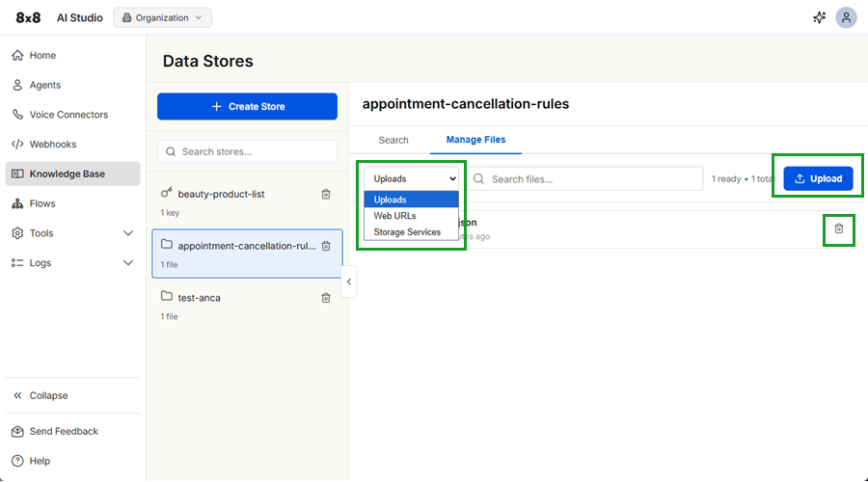The height and width of the screenshot is (482, 868).
Task: Expand the Logs submenu chevron
Action: (128, 263)
